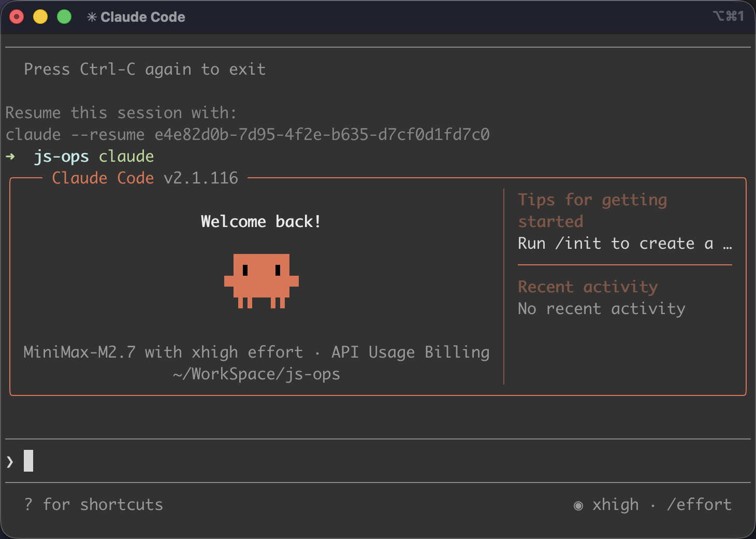Click the 'Recent activity' heading
This screenshot has height=539, width=756.
[x=588, y=287]
